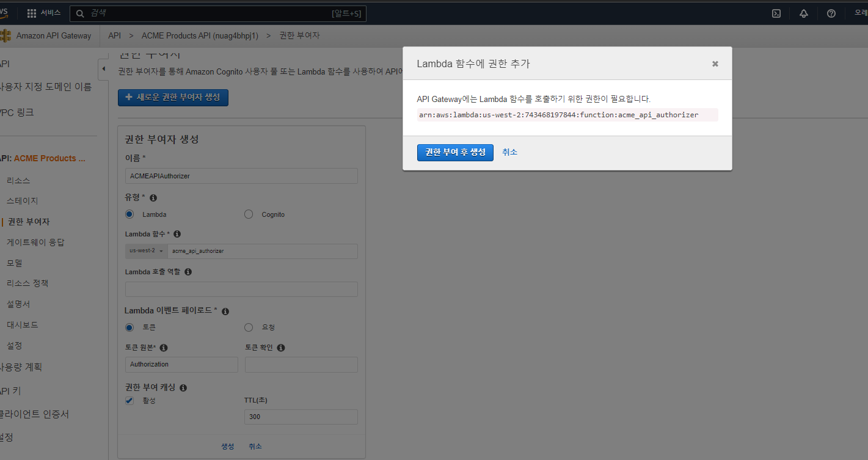The image size is (868, 460).
Task: Click the info icon next to 권한 부여 캐싱
Action: (x=183, y=388)
